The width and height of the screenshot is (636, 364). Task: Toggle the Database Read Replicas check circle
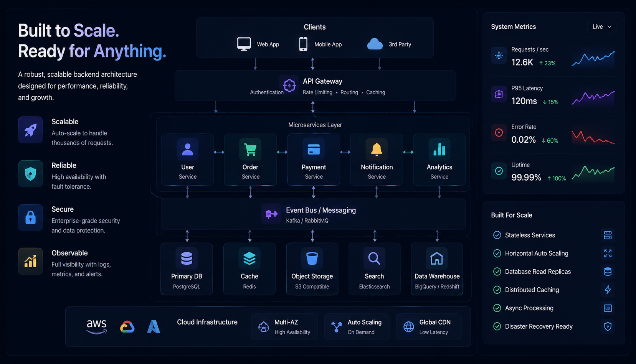(x=497, y=272)
